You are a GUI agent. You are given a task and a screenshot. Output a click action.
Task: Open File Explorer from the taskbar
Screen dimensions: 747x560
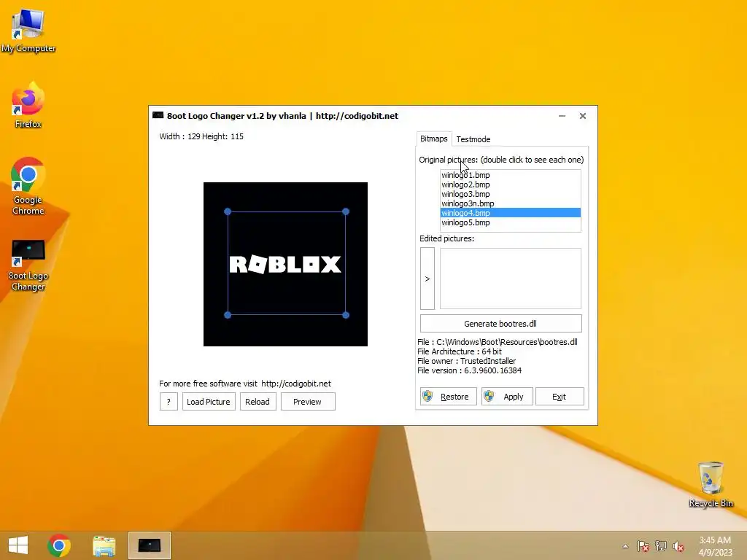(104, 545)
